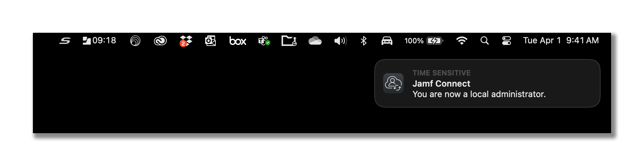Show battery status at 100%
644x166 pixels.
pyautogui.click(x=424, y=41)
